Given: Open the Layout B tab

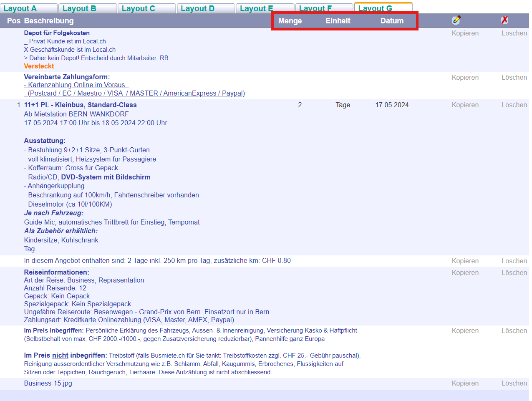Looking at the screenshot, I should click(88, 8).
